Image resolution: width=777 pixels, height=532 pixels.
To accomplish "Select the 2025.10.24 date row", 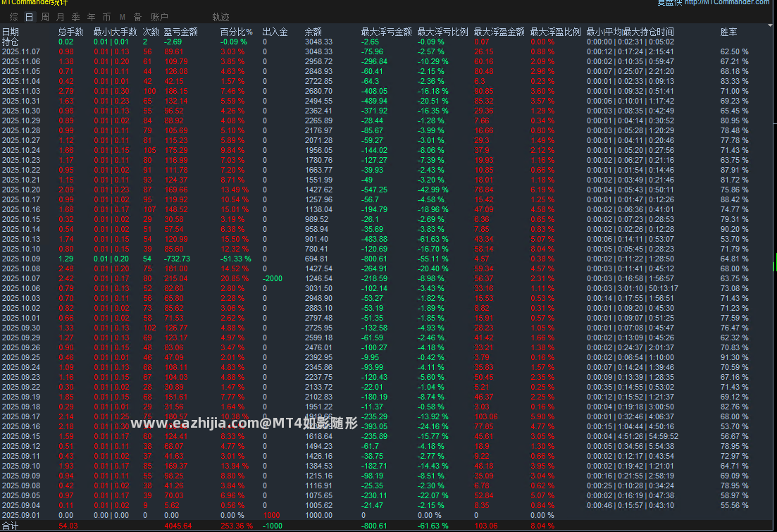I will (21, 150).
